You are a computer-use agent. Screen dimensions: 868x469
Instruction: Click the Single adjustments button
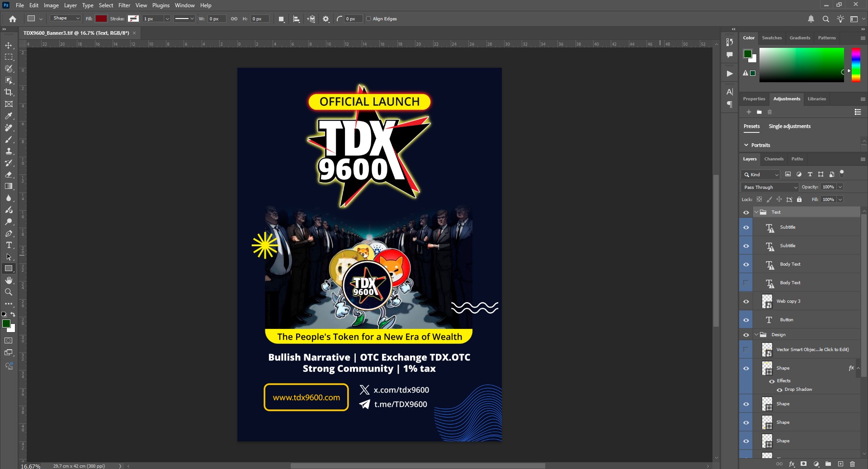[789, 127]
